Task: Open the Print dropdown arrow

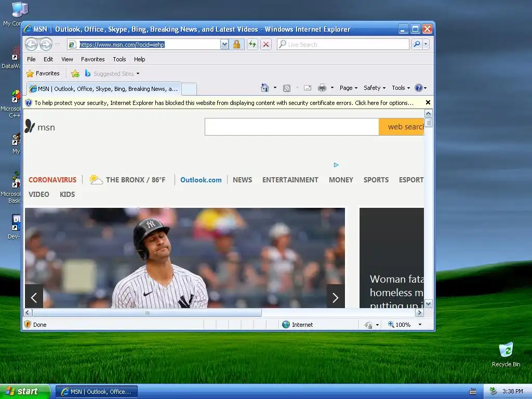Action: [332, 88]
